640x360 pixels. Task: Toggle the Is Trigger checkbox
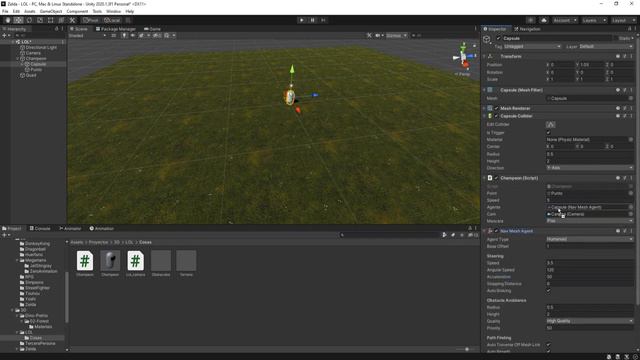(549, 133)
